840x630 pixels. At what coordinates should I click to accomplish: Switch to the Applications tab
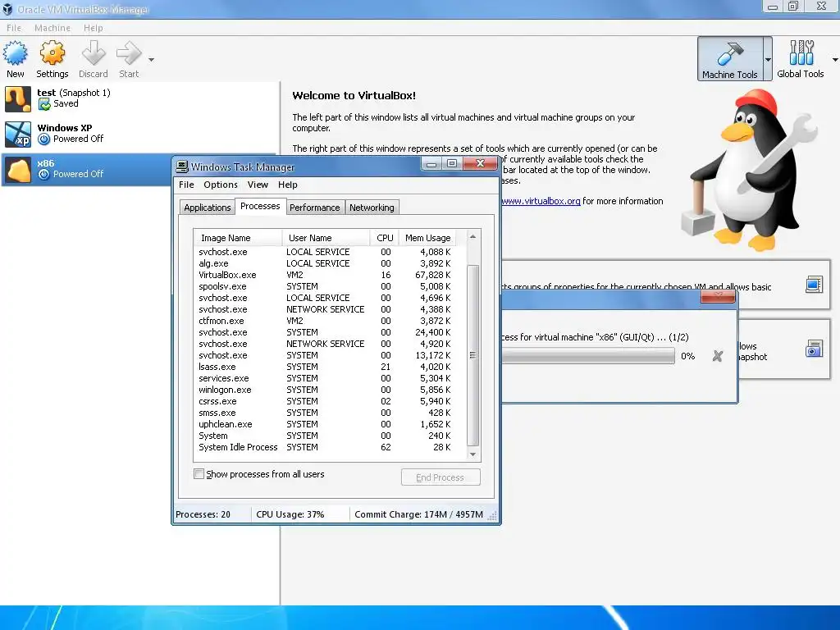(208, 208)
